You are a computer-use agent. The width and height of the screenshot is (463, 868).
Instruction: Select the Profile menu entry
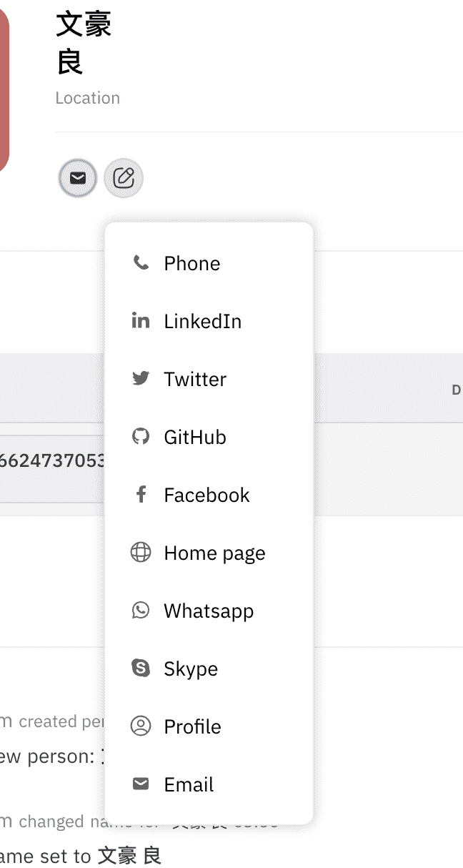192,726
